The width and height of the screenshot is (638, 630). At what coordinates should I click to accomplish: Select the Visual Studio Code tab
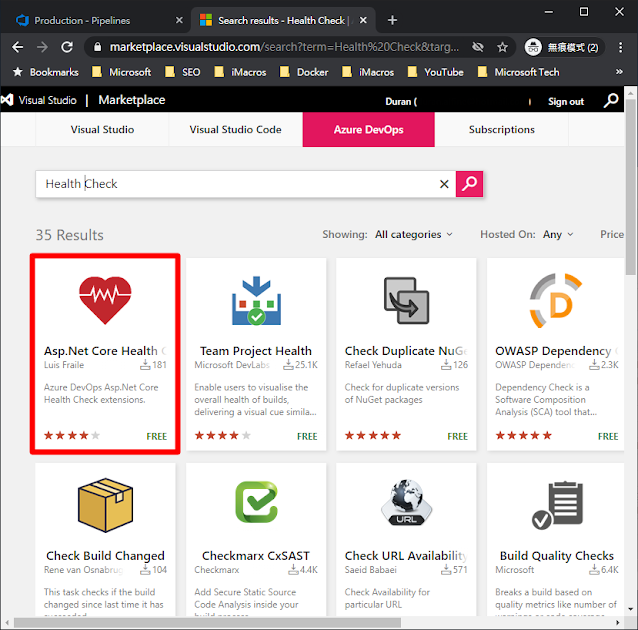tap(235, 129)
